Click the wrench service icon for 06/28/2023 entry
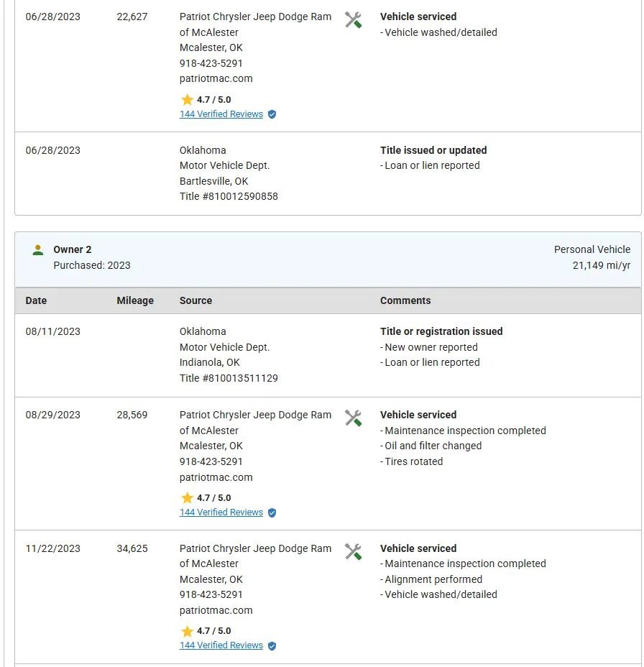The image size is (644, 667). tap(353, 20)
